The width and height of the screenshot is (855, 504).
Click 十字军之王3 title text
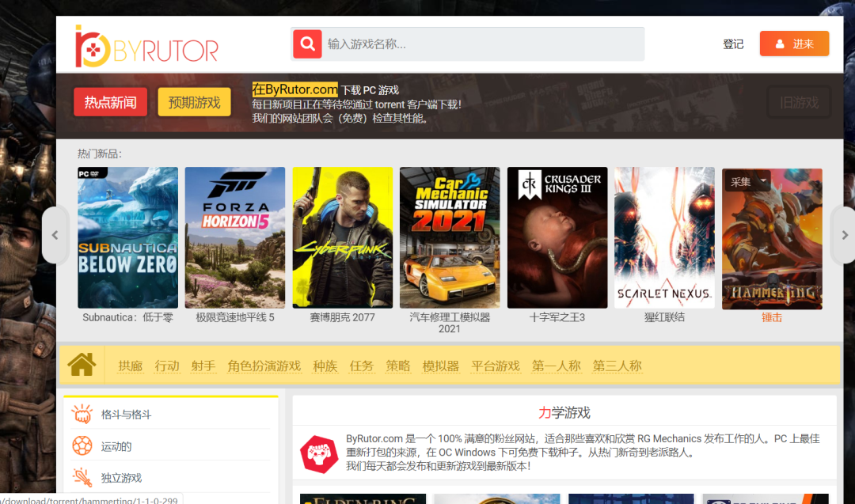[x=557, y=317]
